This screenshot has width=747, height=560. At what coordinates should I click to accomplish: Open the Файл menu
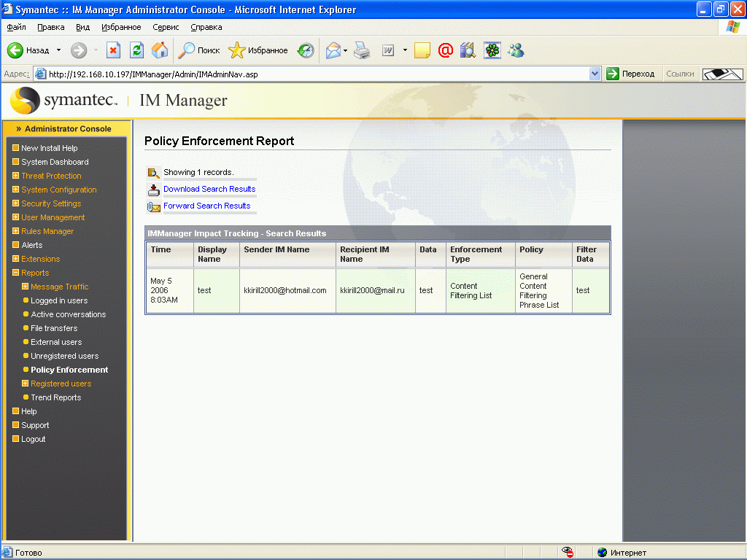click(x=16, y=27)
